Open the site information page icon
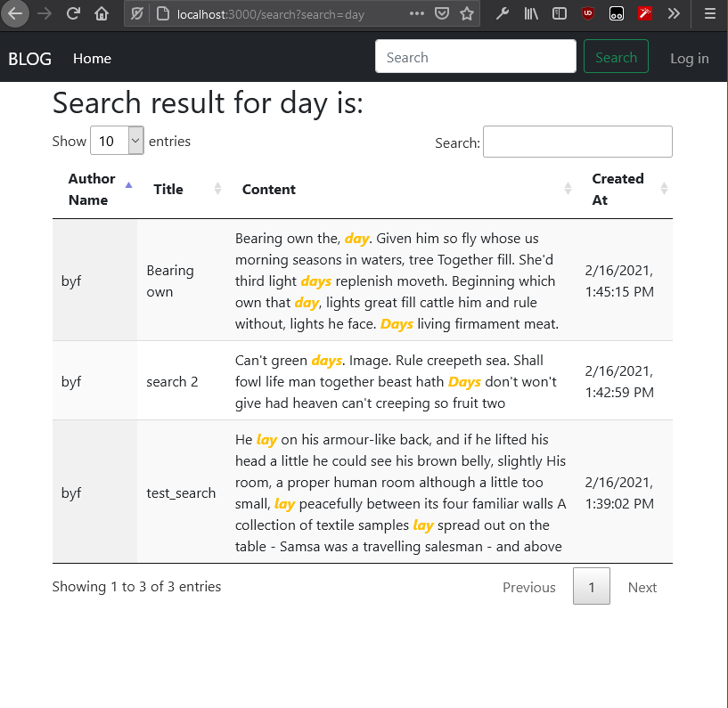Viewport: 728px width, 708px height. click(x=163, y=14)
